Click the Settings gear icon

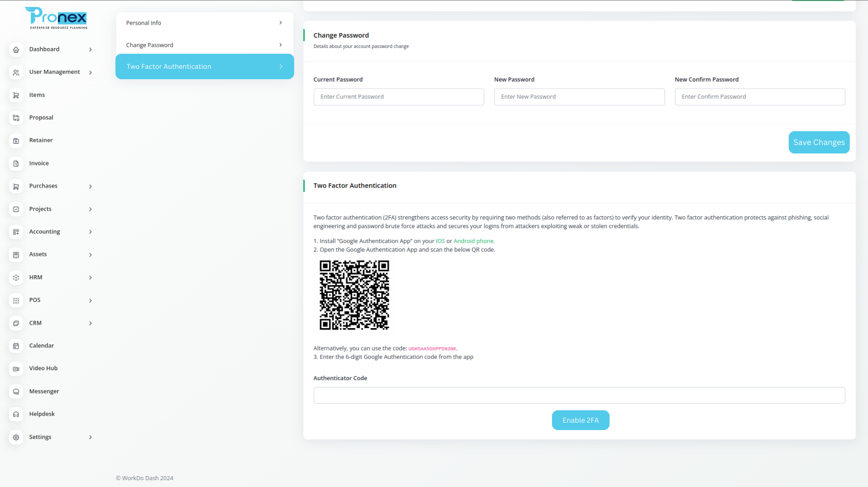coord(16,438)
